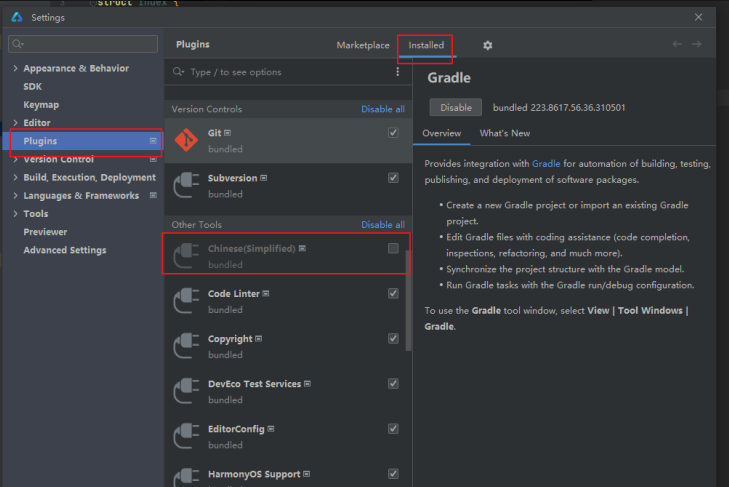Open Advanced Settings page

pos(65,250)
